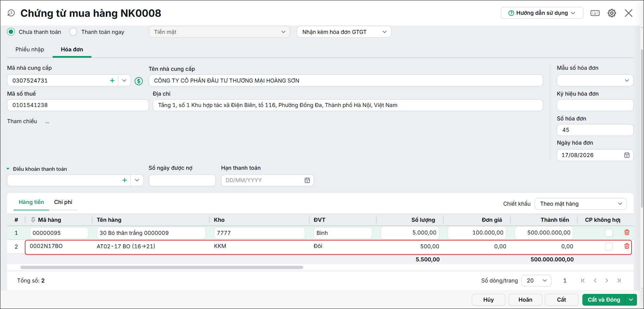Open the settings gear icon
Image resolution: width=644 pixels, height=309 pixels.
click(612, 13)
